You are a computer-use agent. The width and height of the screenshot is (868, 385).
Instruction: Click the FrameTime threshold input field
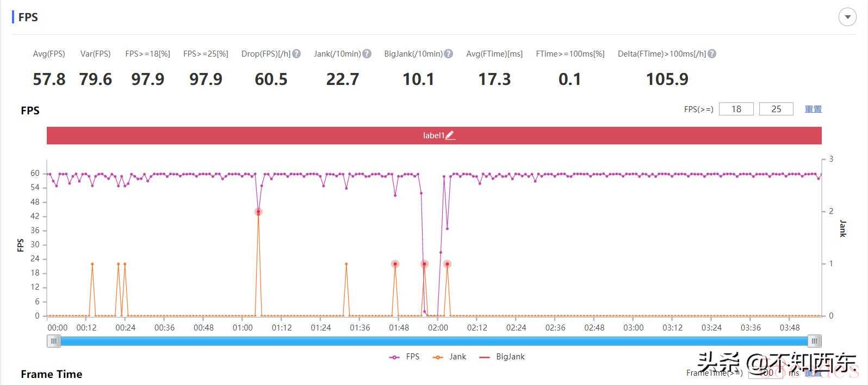point(765,373)
